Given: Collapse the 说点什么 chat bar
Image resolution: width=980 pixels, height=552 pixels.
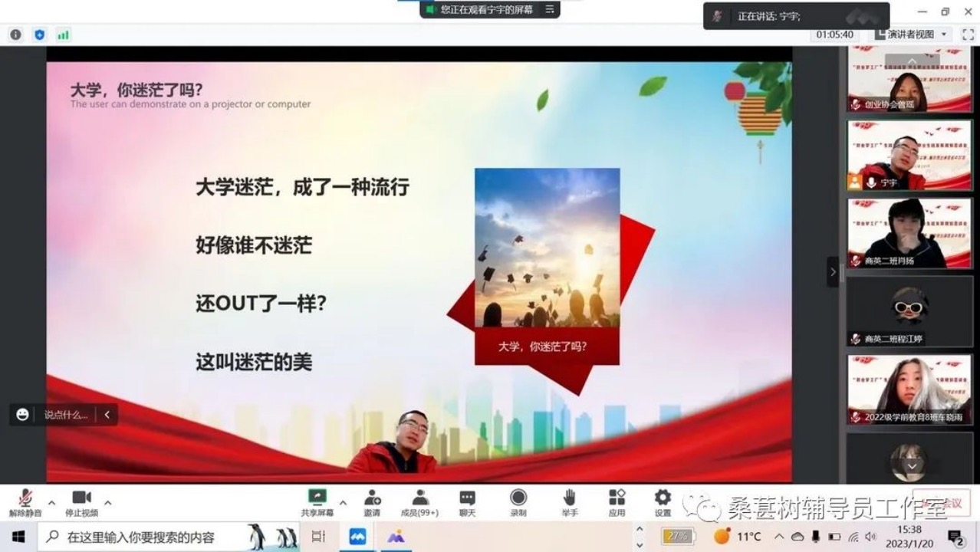Looking at the screenshot, I should (x=107, y=415).
